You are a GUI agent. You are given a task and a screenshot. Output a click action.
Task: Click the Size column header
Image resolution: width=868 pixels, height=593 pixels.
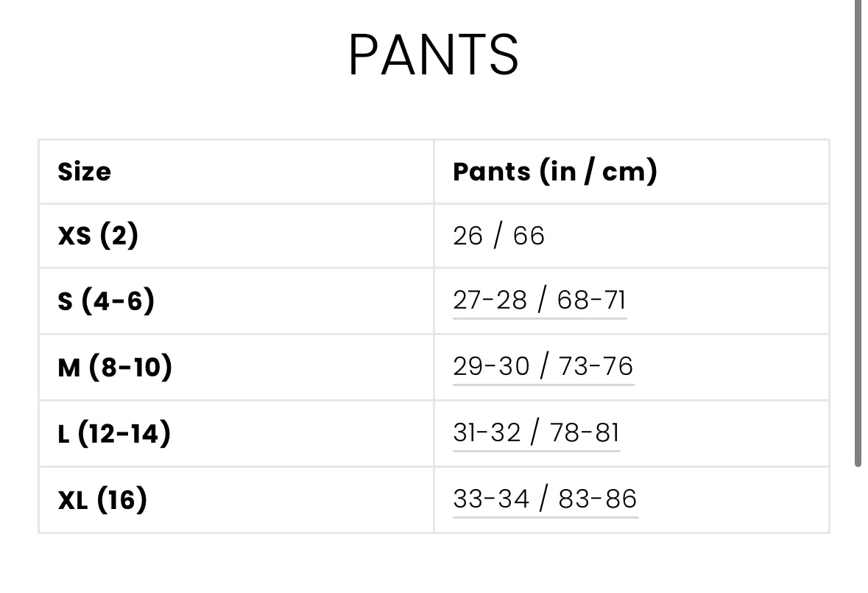85,172
